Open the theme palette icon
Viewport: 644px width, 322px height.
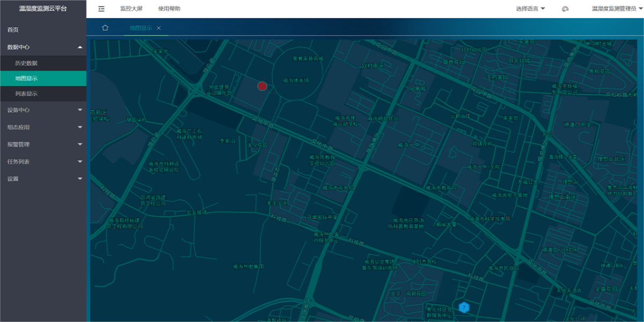coord(565,9)
